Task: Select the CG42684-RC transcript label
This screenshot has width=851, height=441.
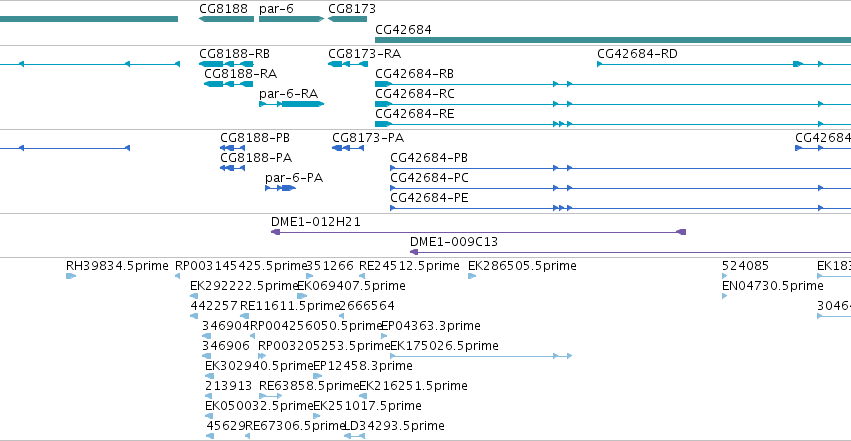Action: 415,94
